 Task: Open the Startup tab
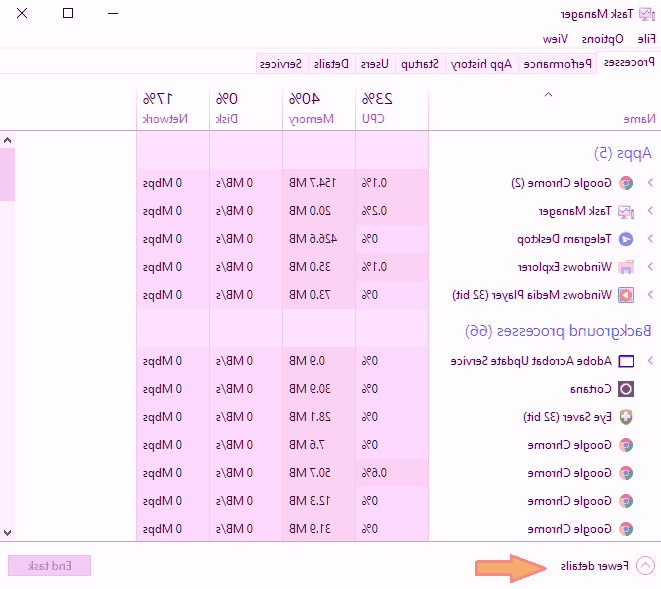pos(421,63)
